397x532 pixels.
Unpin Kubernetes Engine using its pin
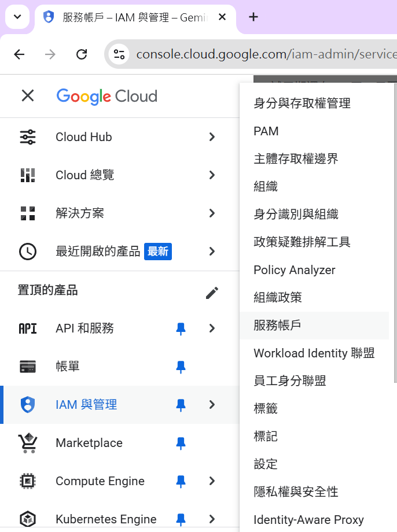[x=181, y=519]
